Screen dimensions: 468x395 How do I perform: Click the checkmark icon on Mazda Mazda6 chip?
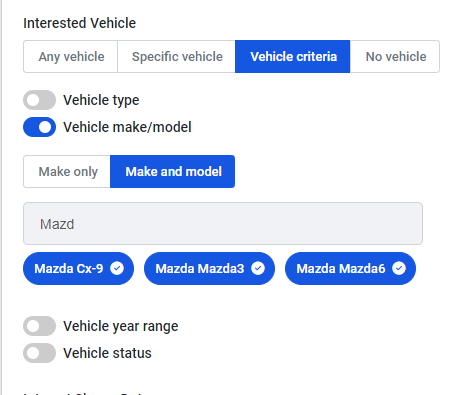(399, 268)
